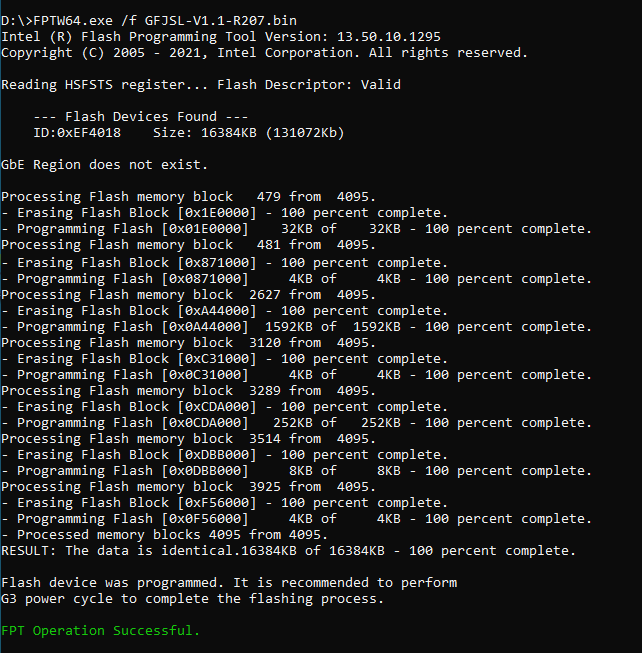
Task: Click the Programming Flash [0x0A44000] line
Action: (x=296, y=327)
